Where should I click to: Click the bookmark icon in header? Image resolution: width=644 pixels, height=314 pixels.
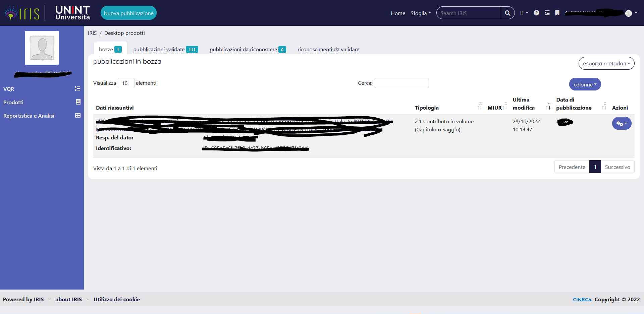click(x=557, y=13)
